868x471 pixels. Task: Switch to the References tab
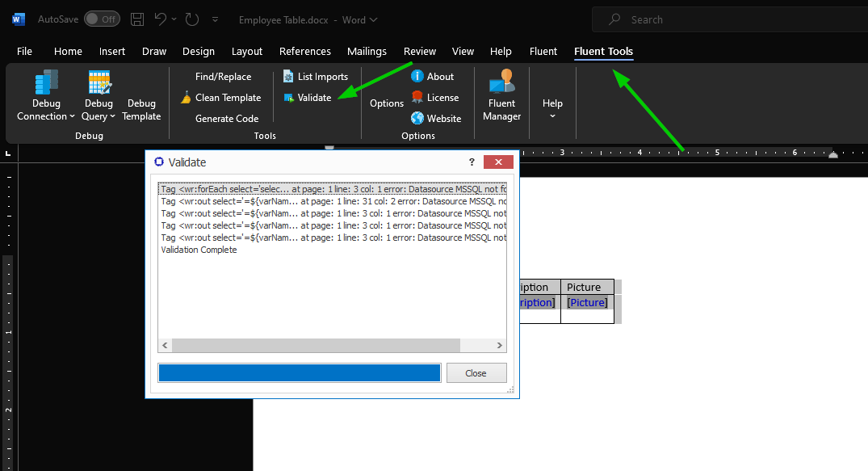coord(305,51)
